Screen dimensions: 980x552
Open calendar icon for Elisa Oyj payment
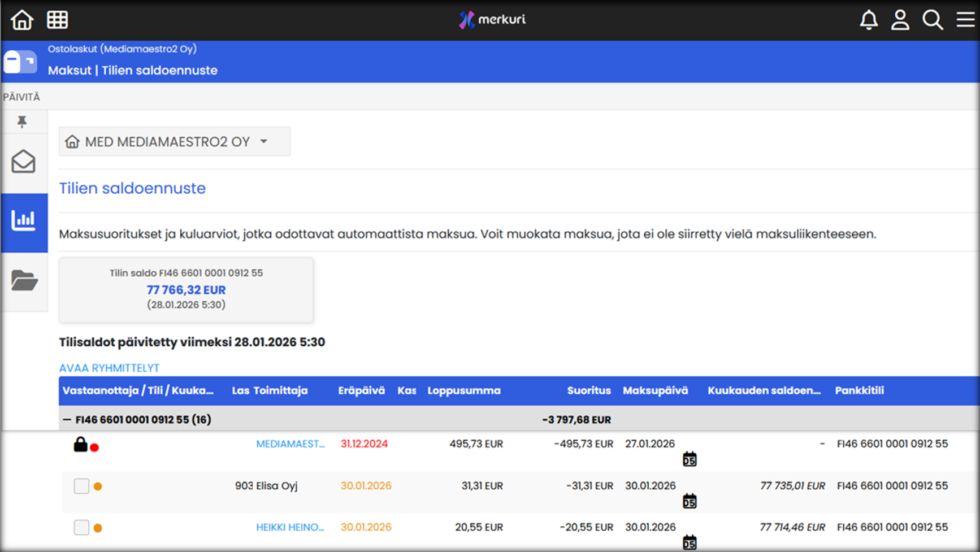click(689, 501)
